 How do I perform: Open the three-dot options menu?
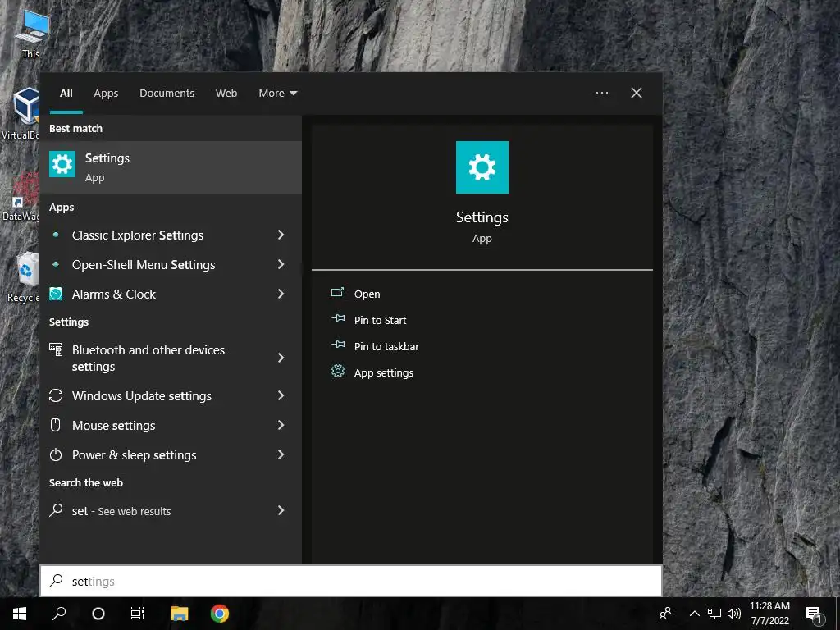tap(601, 93)
